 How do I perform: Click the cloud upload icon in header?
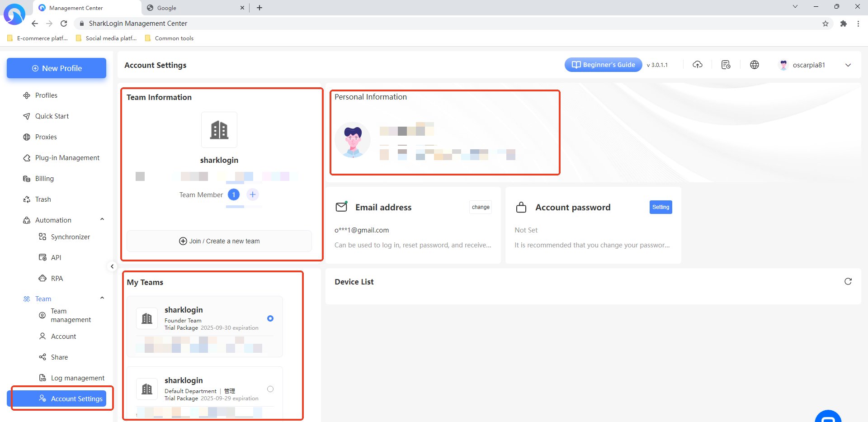click(698, 65)
